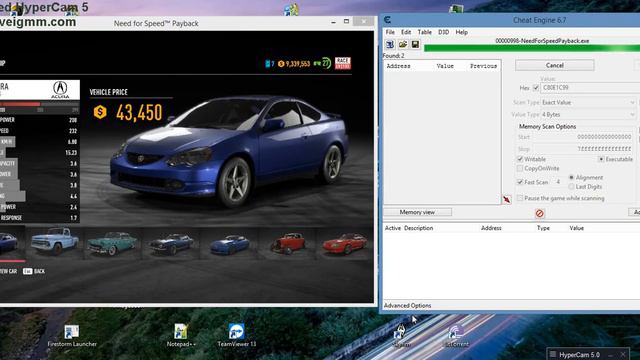Screen dimensions: 640x360
Task: Select the red sports coupe thumbnail
Action: [x=345, y=243]
